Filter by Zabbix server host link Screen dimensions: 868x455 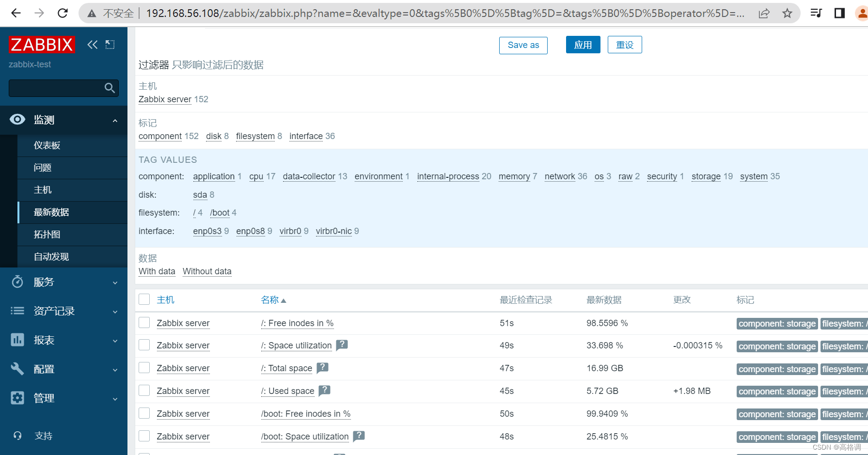coord(165,99)
